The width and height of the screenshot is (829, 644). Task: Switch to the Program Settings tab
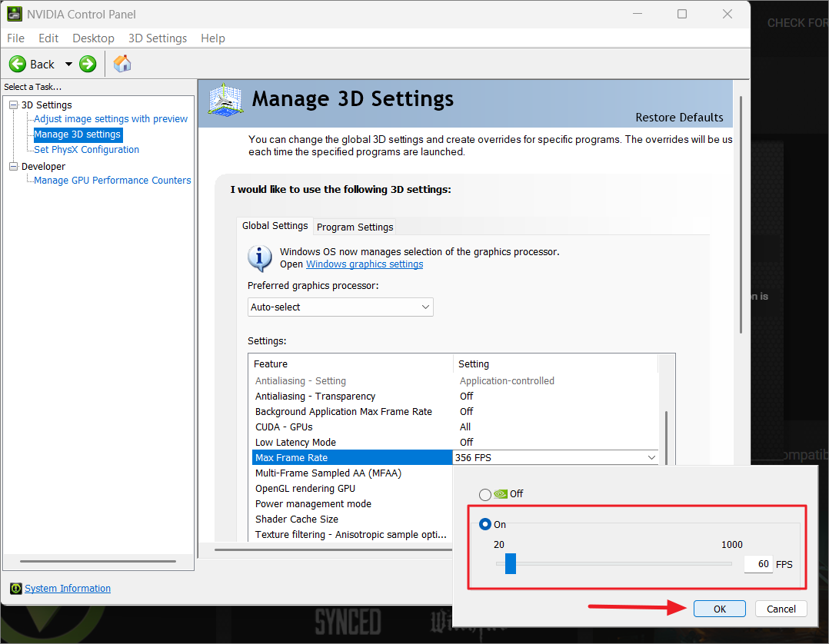pos(355,227)
